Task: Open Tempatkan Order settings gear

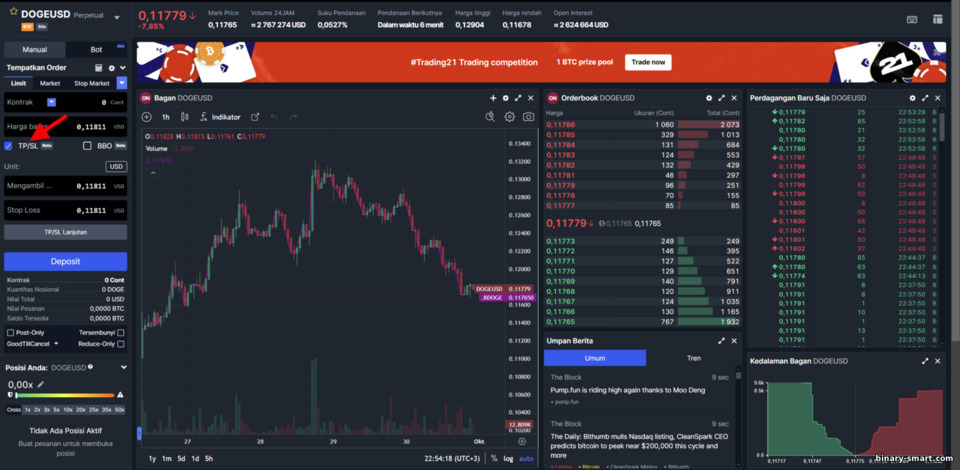Action: pos(111,68)
